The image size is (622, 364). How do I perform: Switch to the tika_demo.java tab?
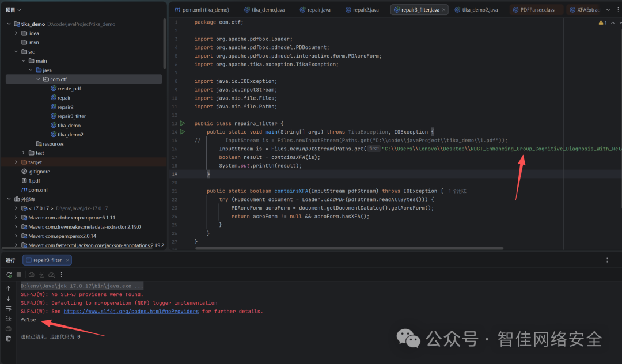pyautogui.click(x=264, y=10)
